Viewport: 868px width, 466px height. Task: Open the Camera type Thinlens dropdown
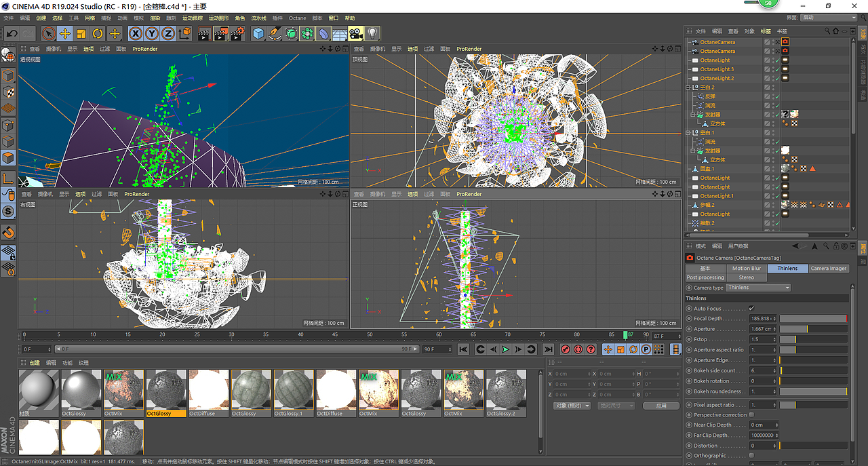(x=758, y=288)
